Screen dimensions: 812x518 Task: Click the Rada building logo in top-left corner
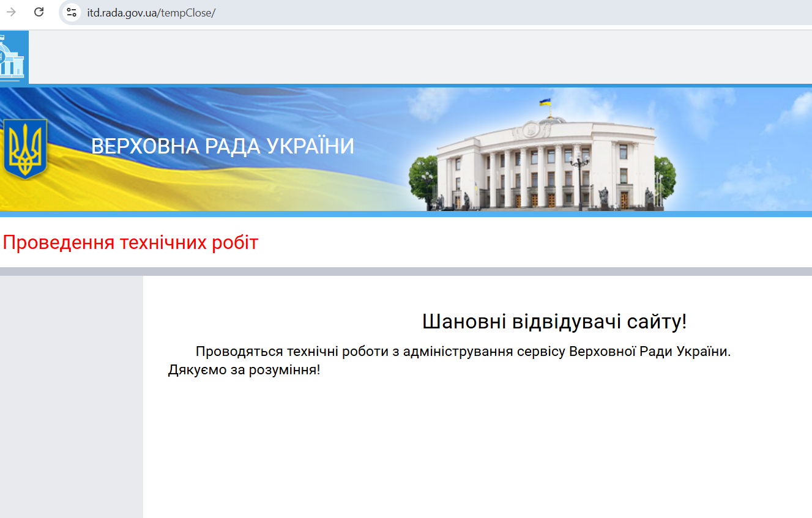point(13,56)
